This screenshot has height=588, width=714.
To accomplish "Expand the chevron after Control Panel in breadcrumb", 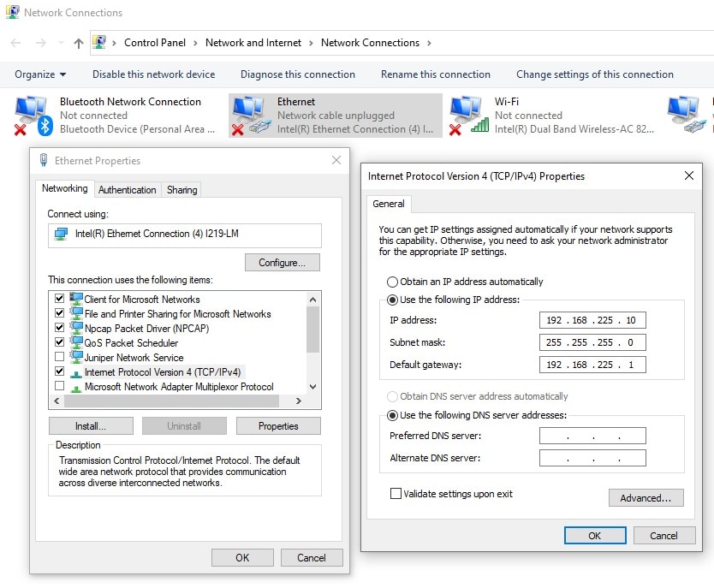I will [x=194, y=43].
